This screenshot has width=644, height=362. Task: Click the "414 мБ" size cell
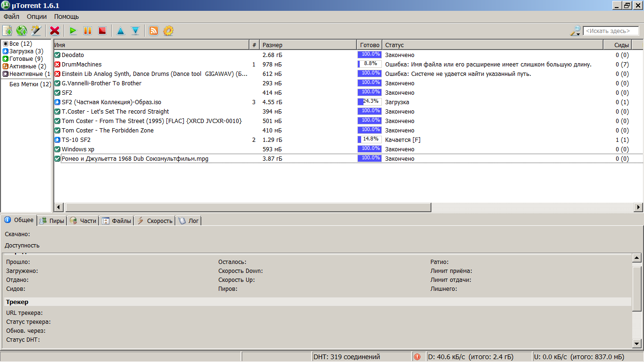click(x=272, y=93)
